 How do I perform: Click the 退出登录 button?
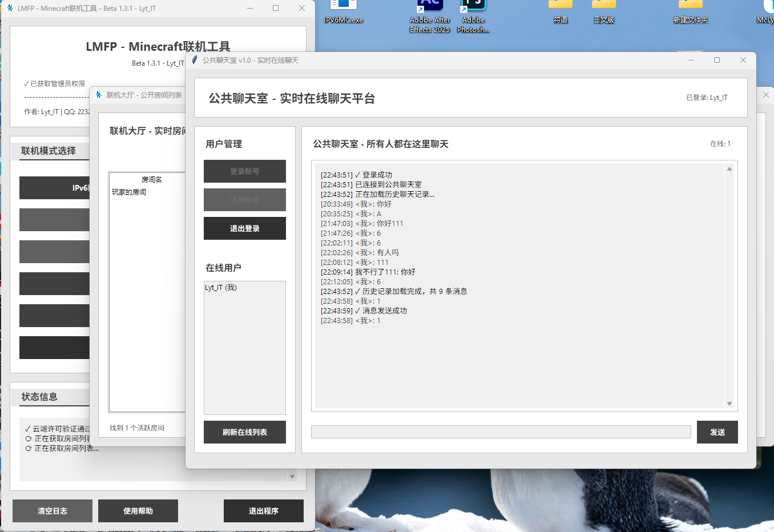(244, 228)
